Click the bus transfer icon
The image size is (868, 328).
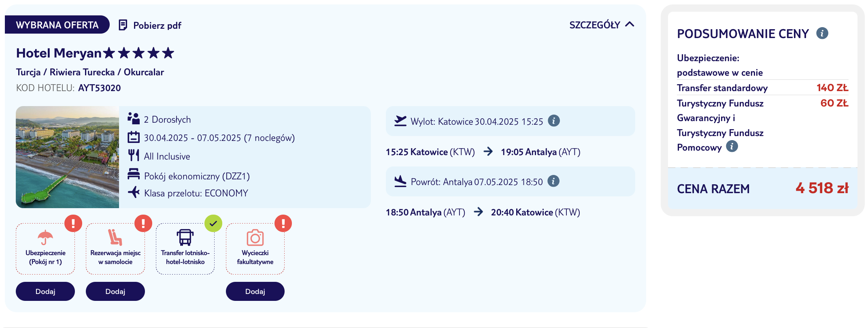185,237
